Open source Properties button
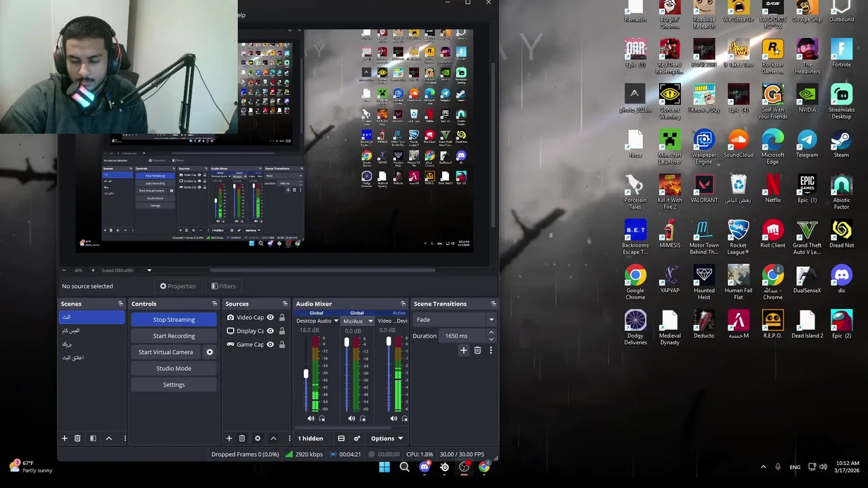 tap(178, 286)
